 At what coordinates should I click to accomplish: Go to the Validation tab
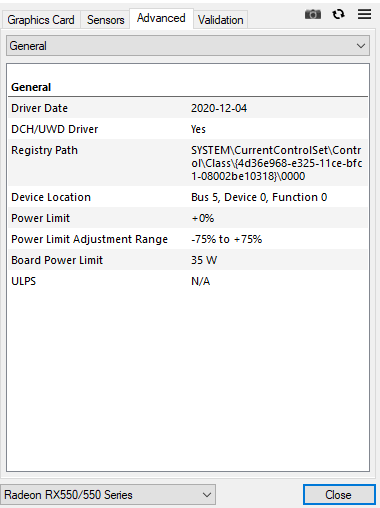click(220, 20)
